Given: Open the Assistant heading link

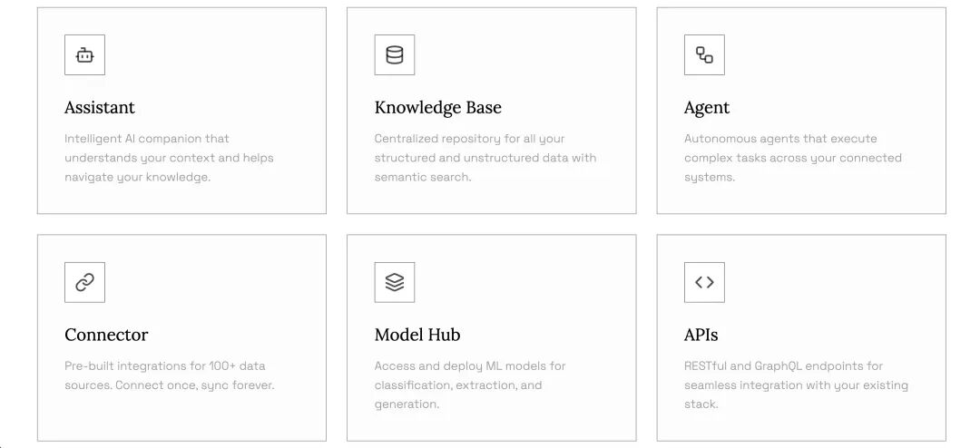Looking at the screenshot, I should pyautogui.click(x=100, y=107).
